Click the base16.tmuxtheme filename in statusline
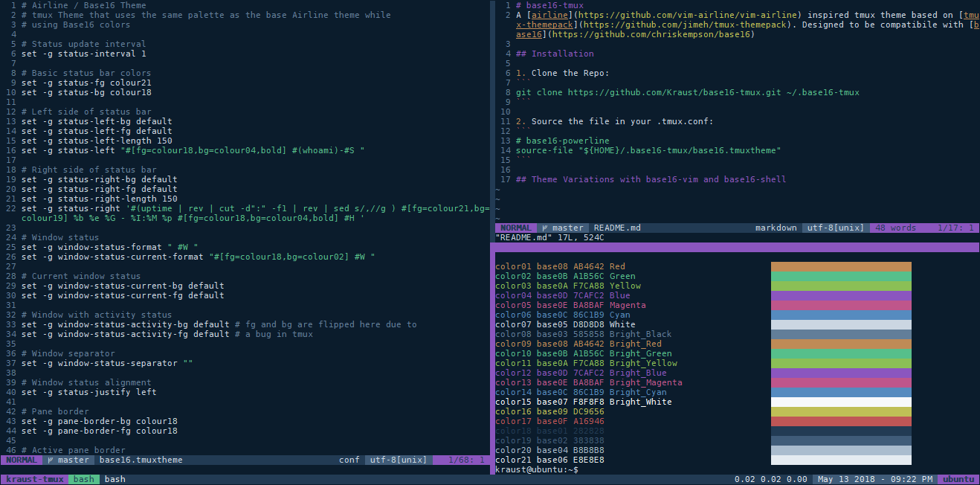The width and height of the screenshot is (980, 485). tap(141, 460)
